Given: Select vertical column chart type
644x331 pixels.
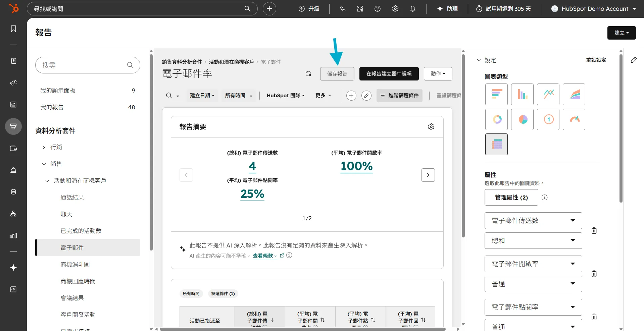Looking at the screenshot, I should [522, 95].
